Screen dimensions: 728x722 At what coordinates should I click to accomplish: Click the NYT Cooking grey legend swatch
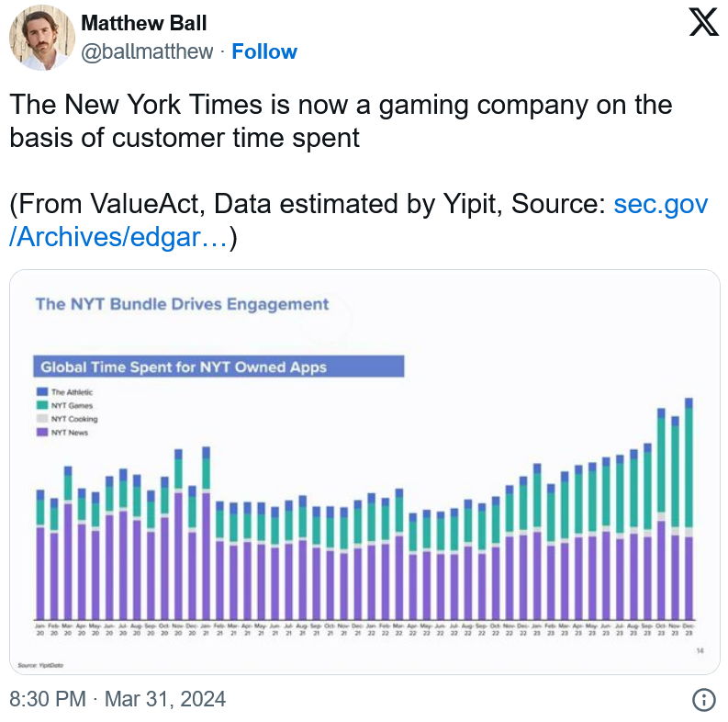(x=42, y=419)
